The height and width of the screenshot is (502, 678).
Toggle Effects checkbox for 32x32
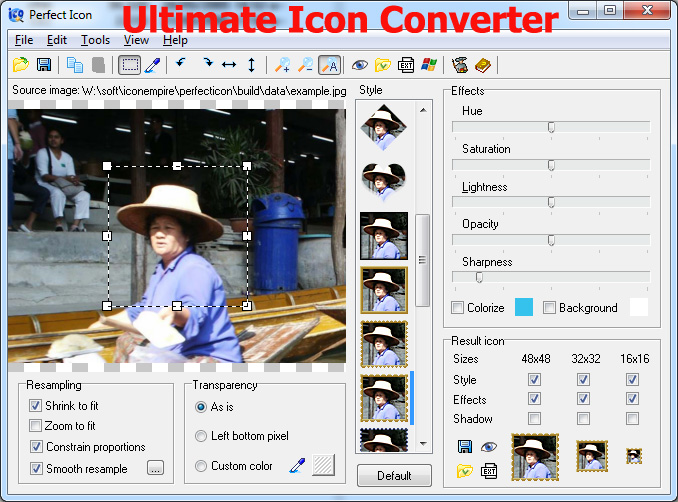[583, 399]
